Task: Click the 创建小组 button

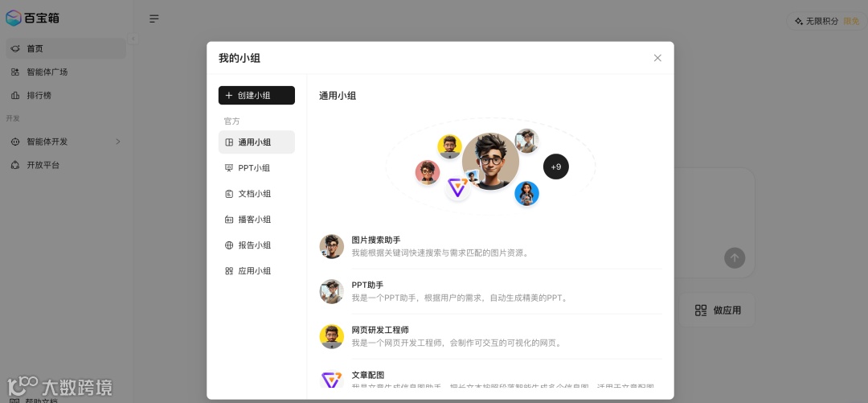Action: tap(256, 96)
